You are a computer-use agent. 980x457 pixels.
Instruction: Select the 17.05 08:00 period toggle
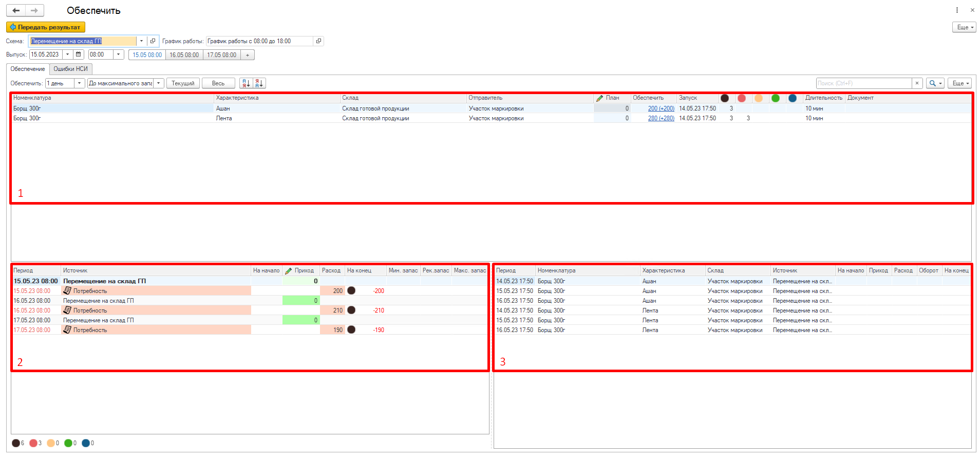(x=221, y=55)
